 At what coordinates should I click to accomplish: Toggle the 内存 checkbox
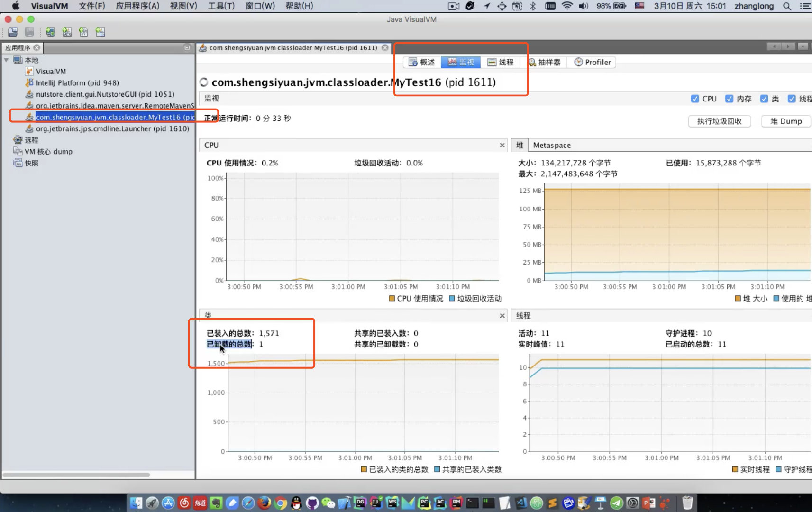pos(730,99)
